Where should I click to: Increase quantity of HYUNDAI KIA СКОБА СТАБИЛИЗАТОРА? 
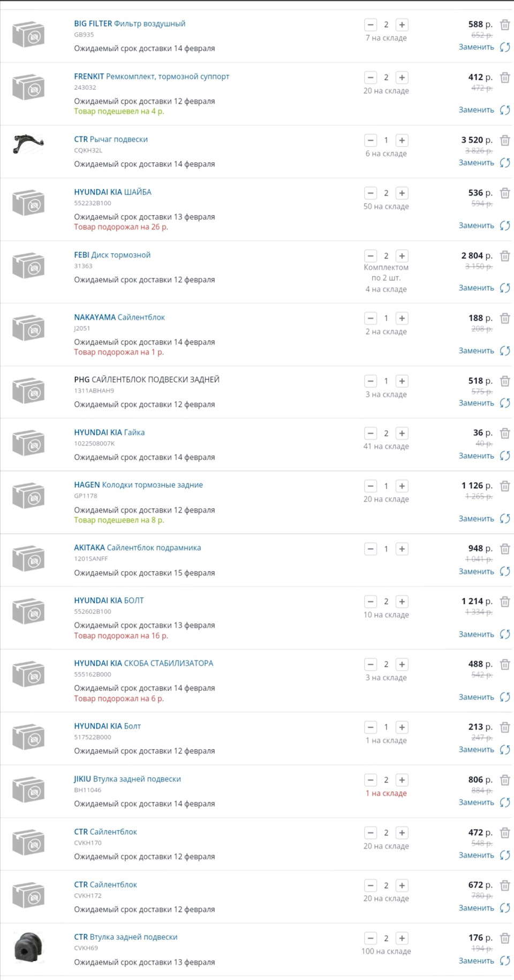coord(402,664)
